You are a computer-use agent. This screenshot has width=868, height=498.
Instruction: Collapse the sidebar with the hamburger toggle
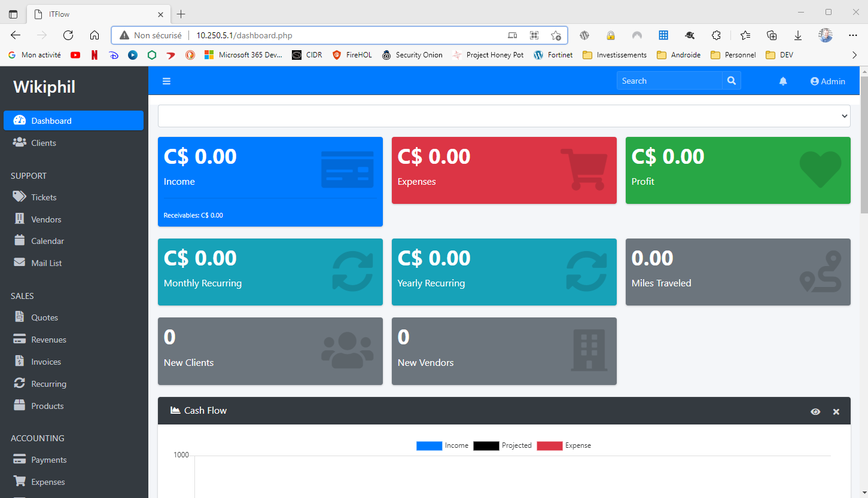pos(166,81)
